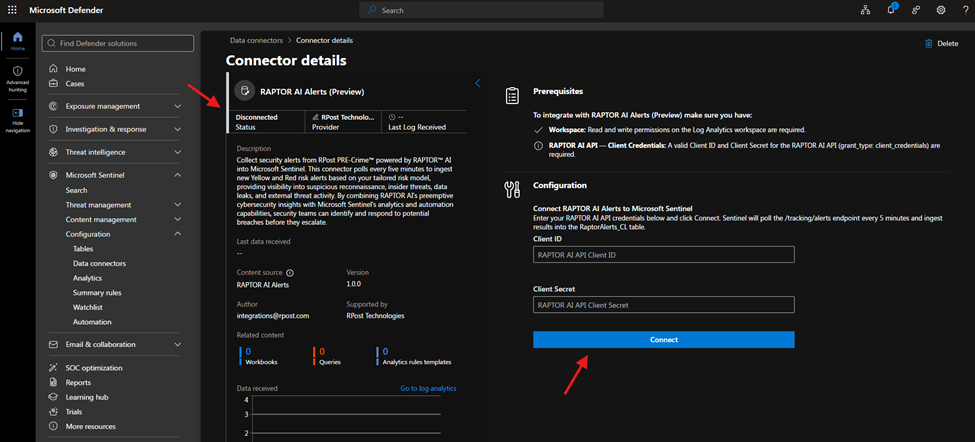Focus the Client ID input field
This screenshot has width=975, height=442.
tap(663, 255)
